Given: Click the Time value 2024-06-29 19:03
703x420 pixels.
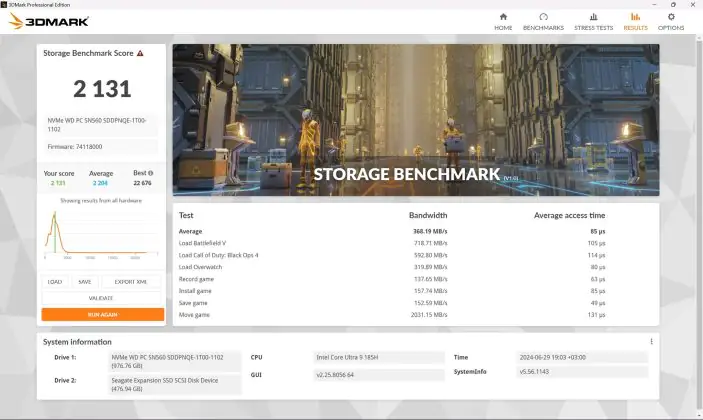Looking at the screenshot, I should point(582,357).
